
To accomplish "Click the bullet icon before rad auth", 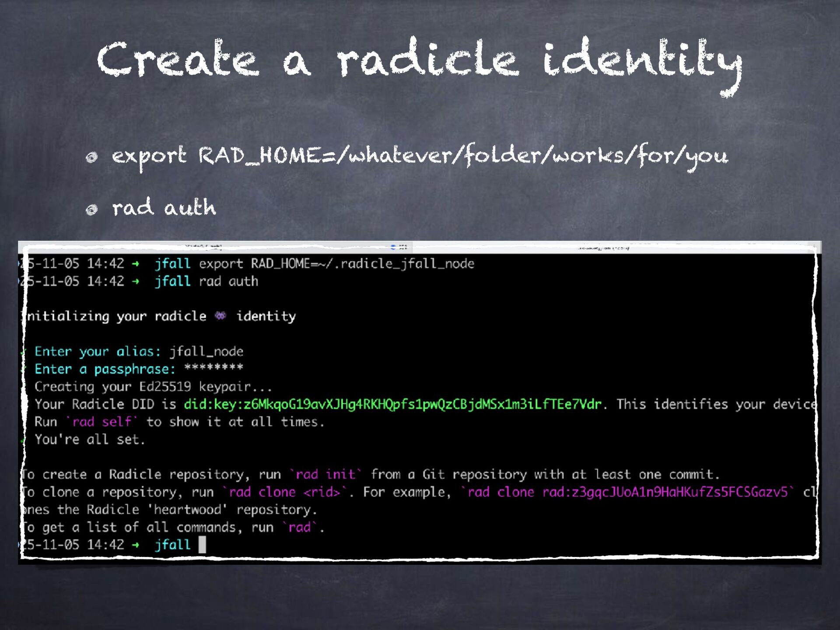I will coord(91,210).
